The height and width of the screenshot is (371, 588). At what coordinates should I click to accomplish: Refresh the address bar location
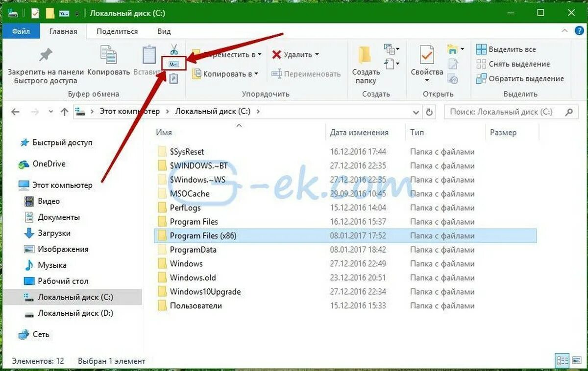click(430, 112)
